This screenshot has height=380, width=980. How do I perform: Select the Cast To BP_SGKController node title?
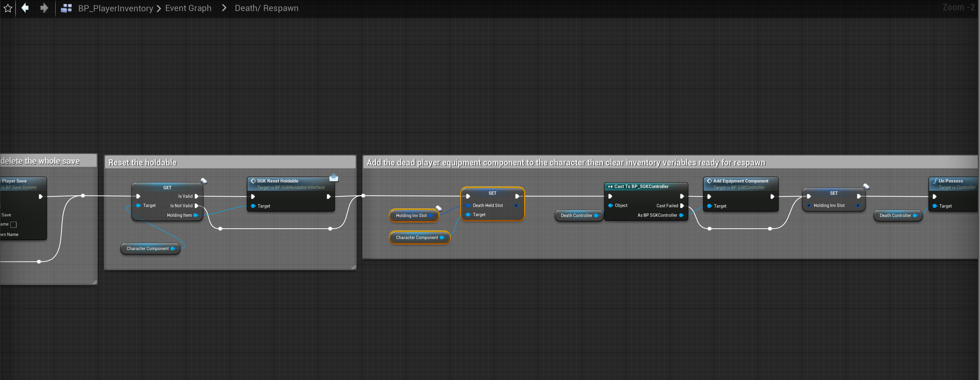pyautogui.click(x=641, y=186)
